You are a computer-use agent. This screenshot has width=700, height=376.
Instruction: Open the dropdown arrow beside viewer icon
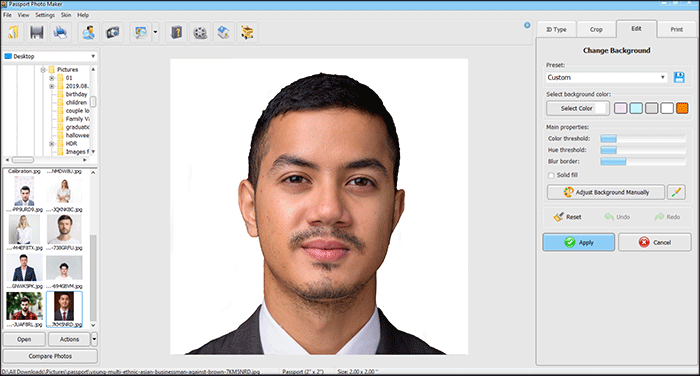click(x=155, y=32)
